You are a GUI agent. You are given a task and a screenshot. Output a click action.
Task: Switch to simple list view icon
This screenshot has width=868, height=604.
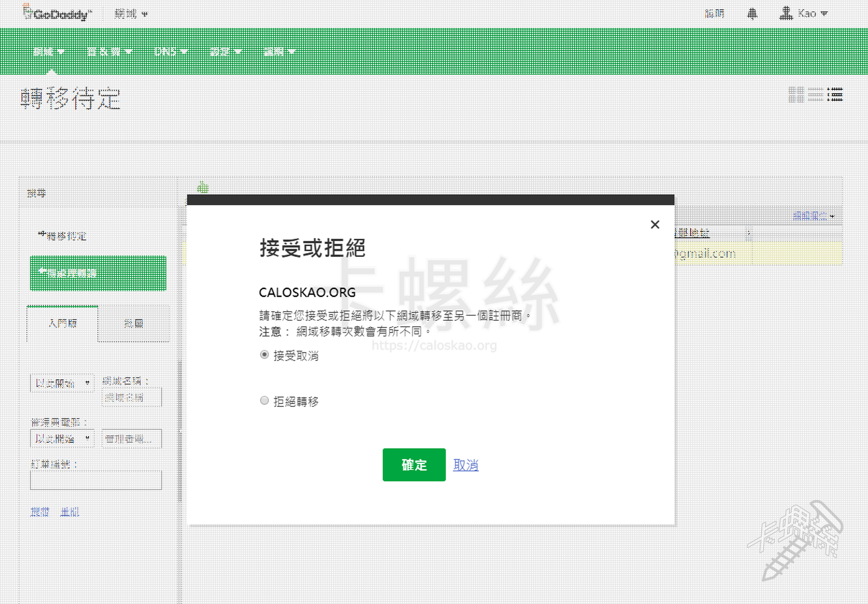[816, 95]
